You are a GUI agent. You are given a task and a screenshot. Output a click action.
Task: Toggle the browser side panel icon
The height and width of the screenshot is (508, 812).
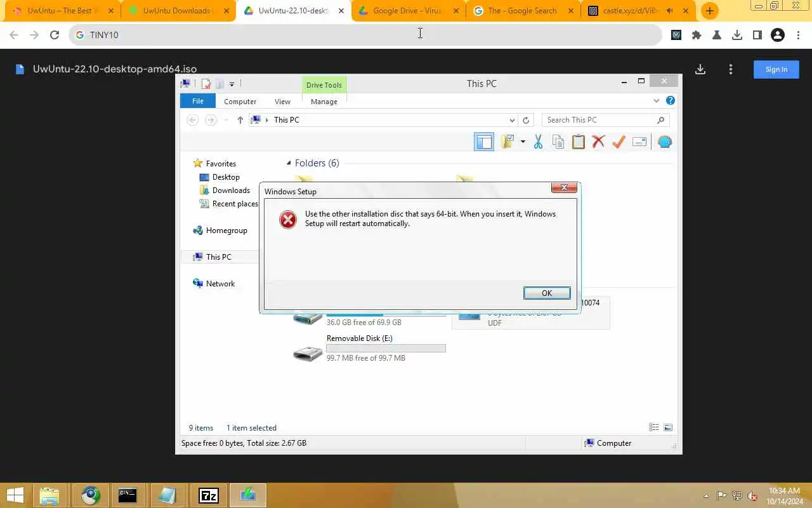757,35
